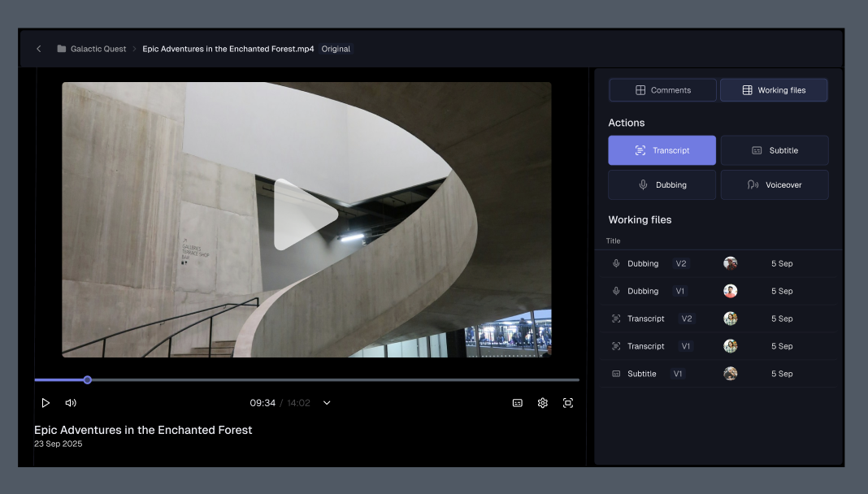Image resolution: width=868 pixels, height=494 pixels.
Task: Click the Subtitle V1 row's user avatar
Action: 731,374
